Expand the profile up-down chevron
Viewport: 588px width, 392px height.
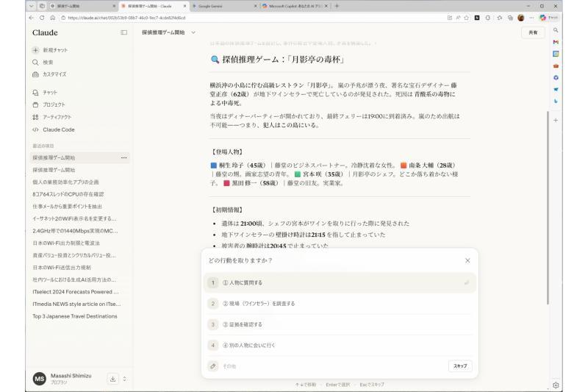(124, 379)
